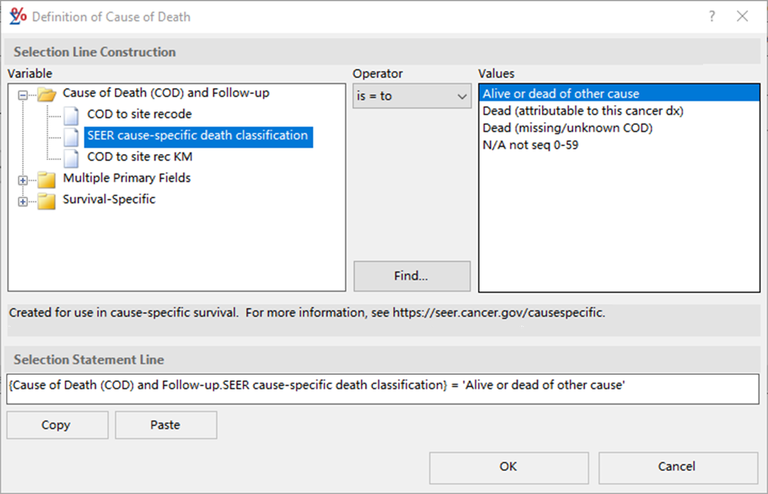Viewport: 768px width, 494px height.
Task: Select COD to site recode variable
Action: click(139, 115)
